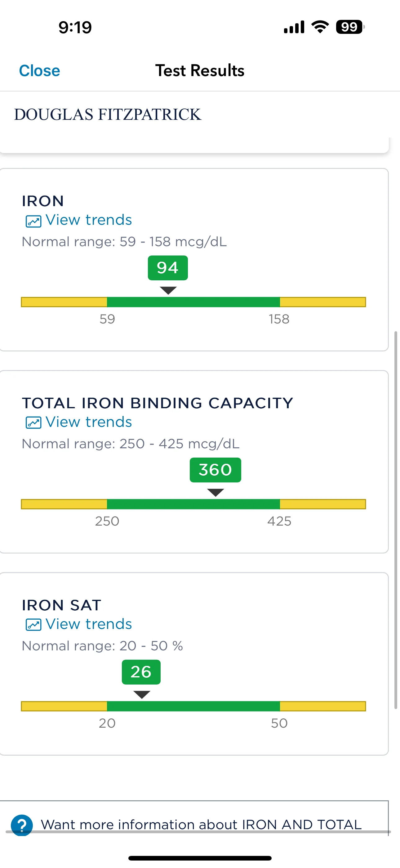Open View trends link for IRON
The width and height of the screenshot is (400, 868).
pos(89,220)
